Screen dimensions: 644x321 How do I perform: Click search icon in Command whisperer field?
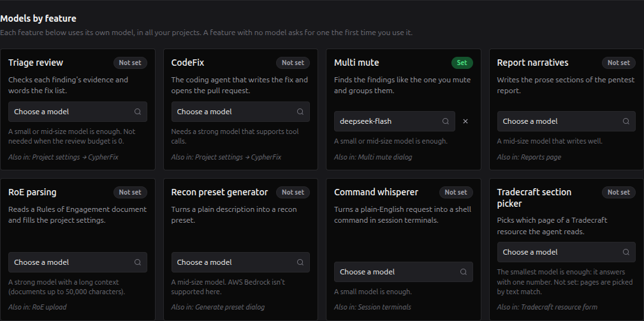pyautogui.click(x=464, y=272)
